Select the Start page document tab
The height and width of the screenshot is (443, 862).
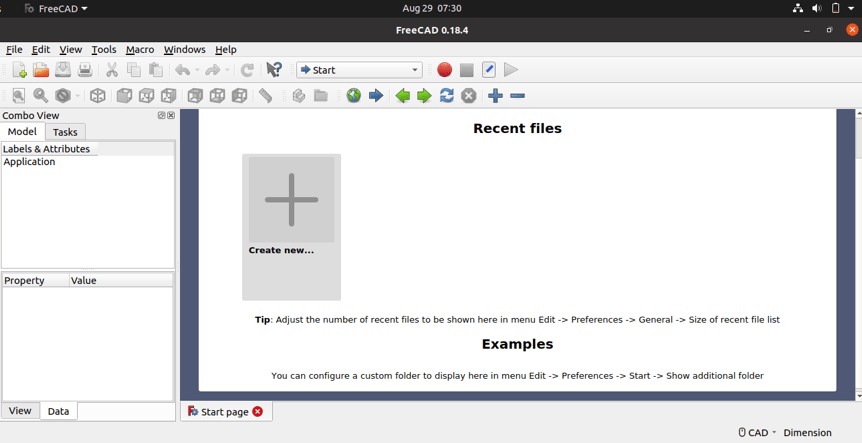tap(224, 412)
